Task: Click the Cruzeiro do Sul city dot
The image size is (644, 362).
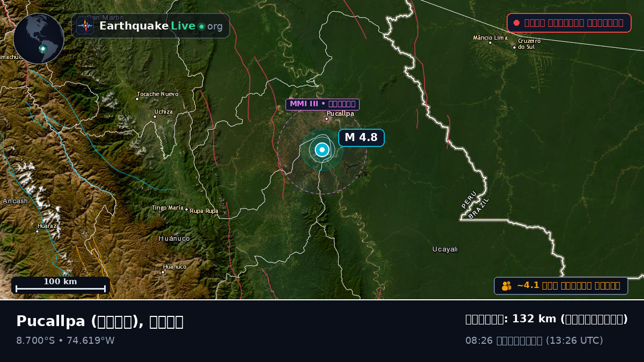Action: 514,47
